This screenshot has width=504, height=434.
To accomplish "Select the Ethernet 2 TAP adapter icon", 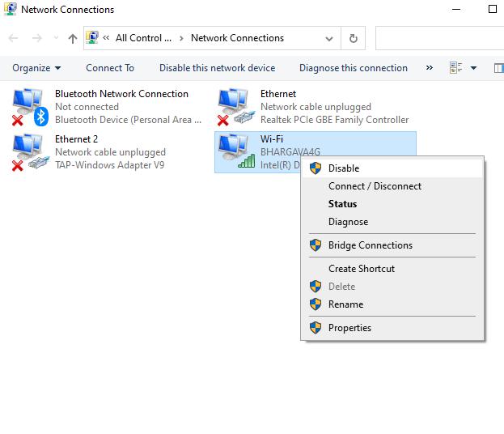I will 30,152.
